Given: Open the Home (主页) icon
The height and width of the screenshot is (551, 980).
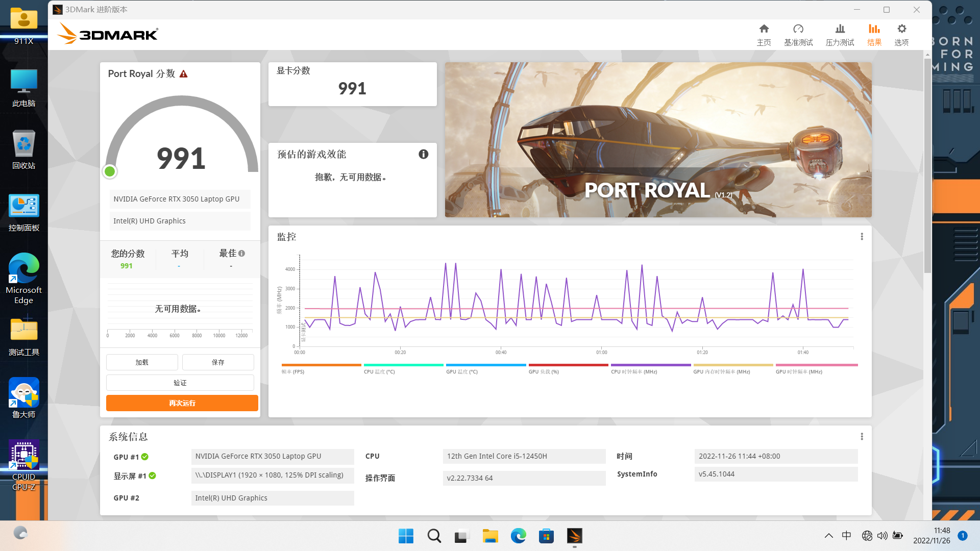Looking at the screenshot, I should [x=764, y=30].
